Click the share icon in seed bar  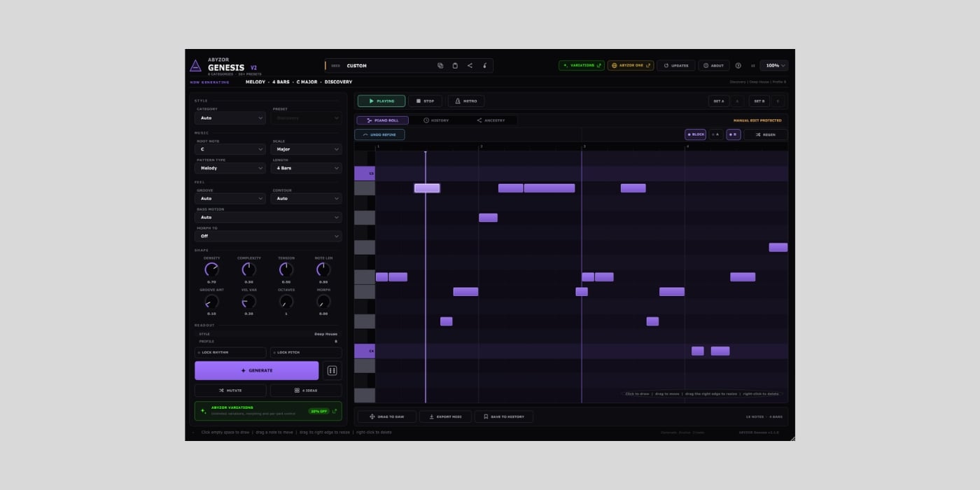[470, 66]
